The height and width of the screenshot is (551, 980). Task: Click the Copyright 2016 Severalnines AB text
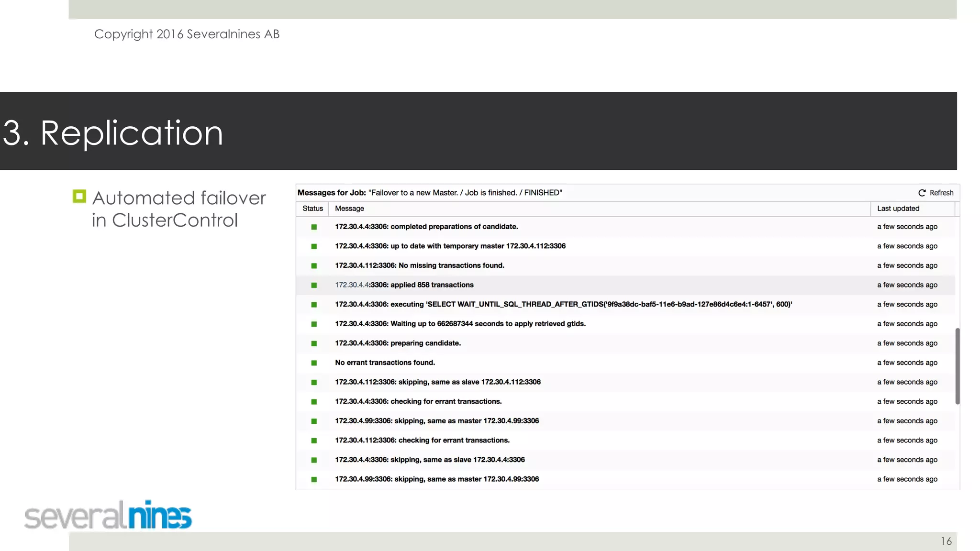click(187, 34)
